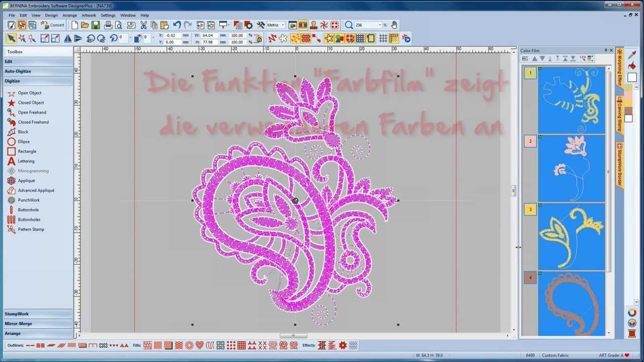644x362 pixels.
Task: Expand the StumpWork section in the Toolbox
Action: (17, 314)
